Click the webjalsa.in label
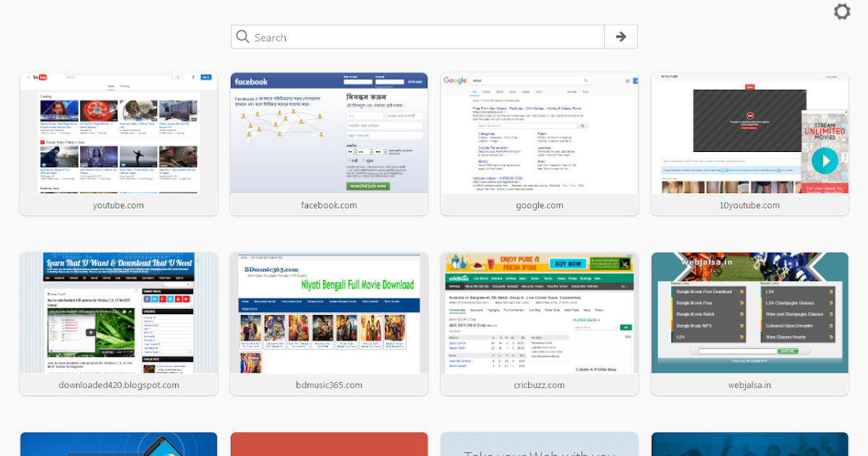This screenshot has height=456, width=868. (x=750, y=385)
